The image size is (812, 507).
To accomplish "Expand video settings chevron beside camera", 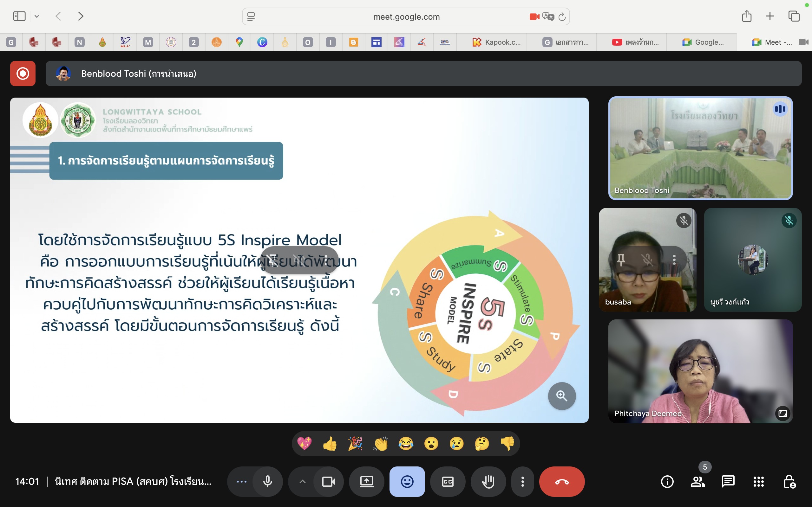I will (x=302, y=482).
